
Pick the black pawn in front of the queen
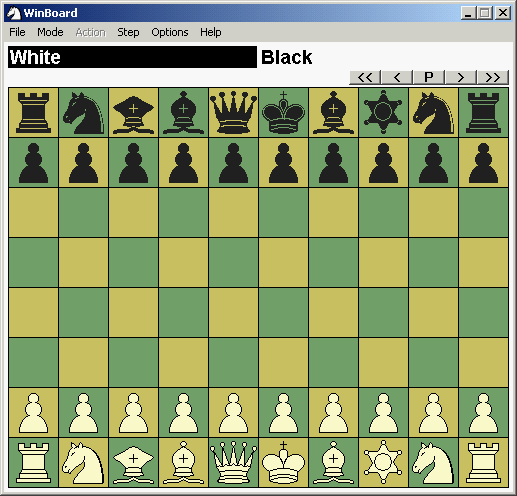pyautogui.click(x=233, y=163)
